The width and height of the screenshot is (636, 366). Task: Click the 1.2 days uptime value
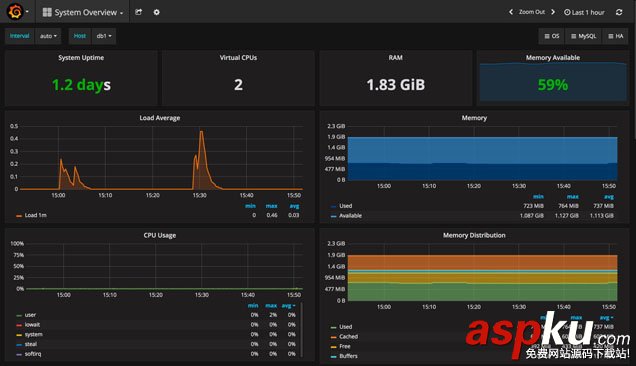81,85
